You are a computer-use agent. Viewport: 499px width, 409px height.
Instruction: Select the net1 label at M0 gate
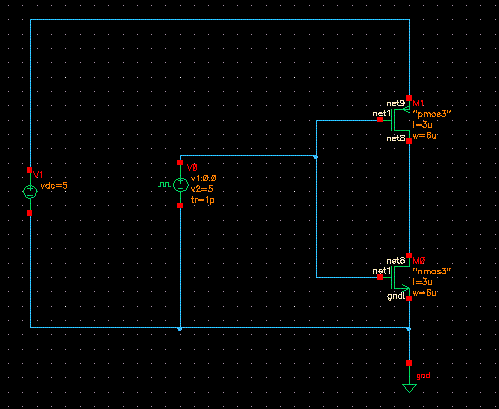click(x=381, y=271)
